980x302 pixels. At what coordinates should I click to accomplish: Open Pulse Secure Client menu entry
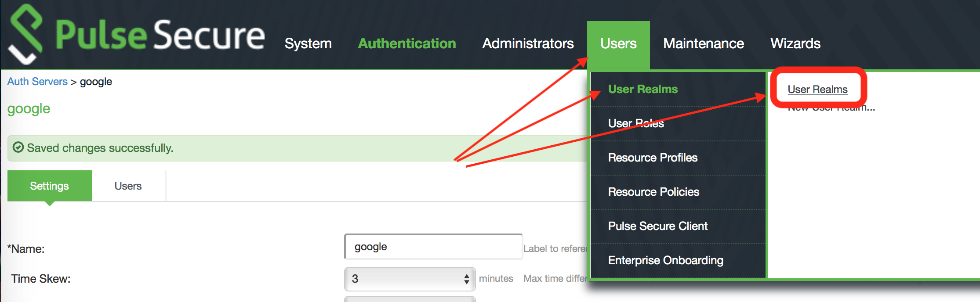(x=657, y=226)
